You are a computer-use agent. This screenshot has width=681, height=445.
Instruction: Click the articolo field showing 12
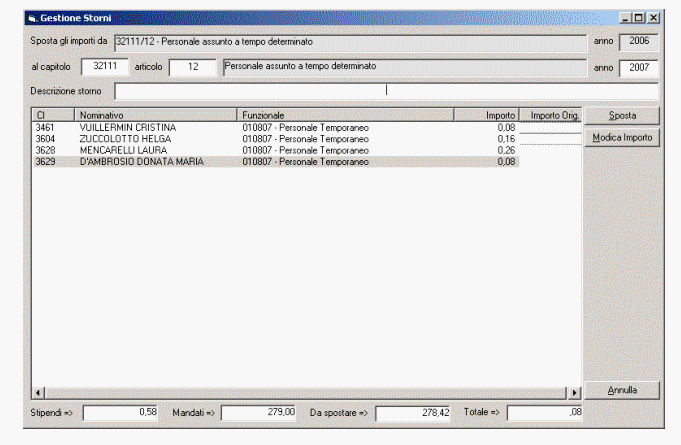193,67
